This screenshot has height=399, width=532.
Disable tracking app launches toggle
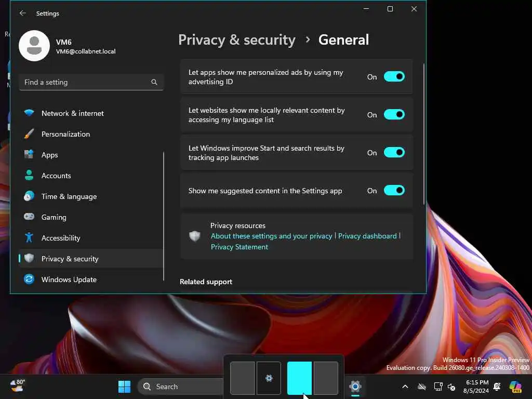[394, 153]
